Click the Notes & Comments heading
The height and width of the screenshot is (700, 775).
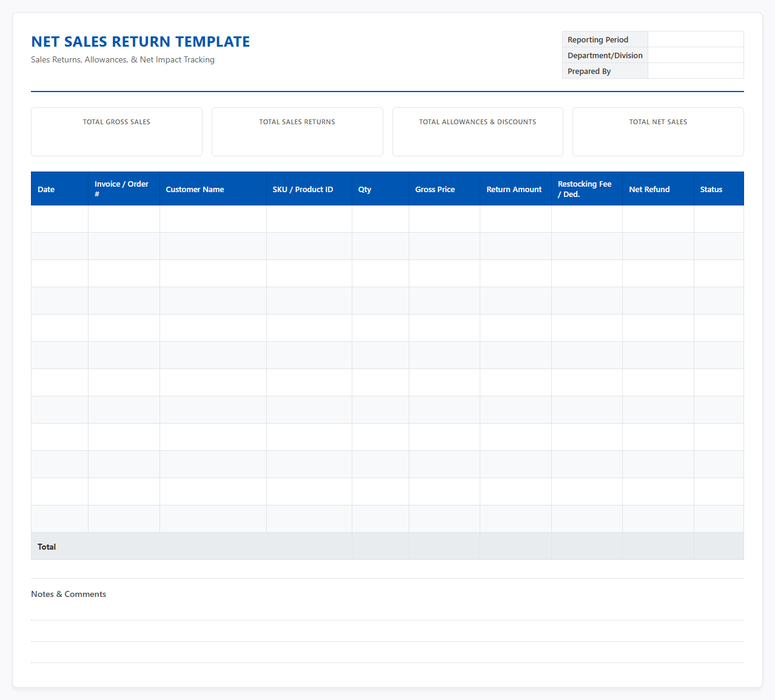69,594
